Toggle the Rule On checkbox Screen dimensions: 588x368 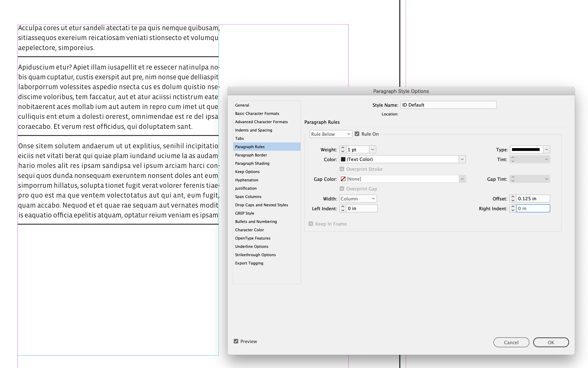(x=357, y=134)
